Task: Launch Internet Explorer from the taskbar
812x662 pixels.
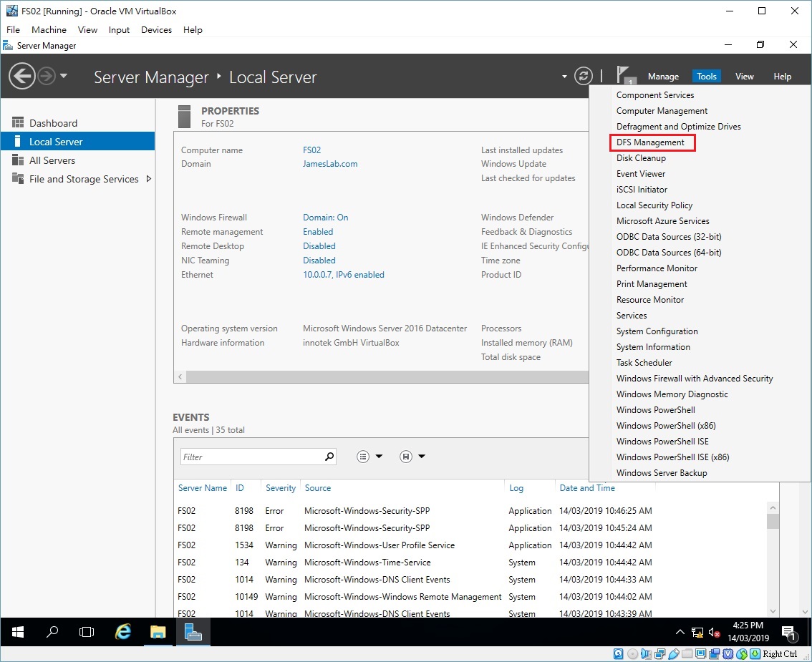Action: (122, 632)
